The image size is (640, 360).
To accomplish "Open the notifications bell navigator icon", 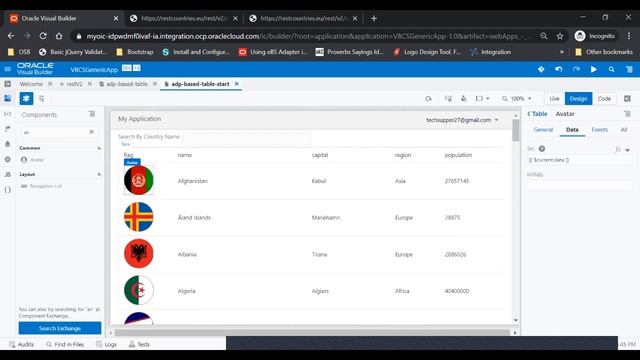I will pos(7,144).
